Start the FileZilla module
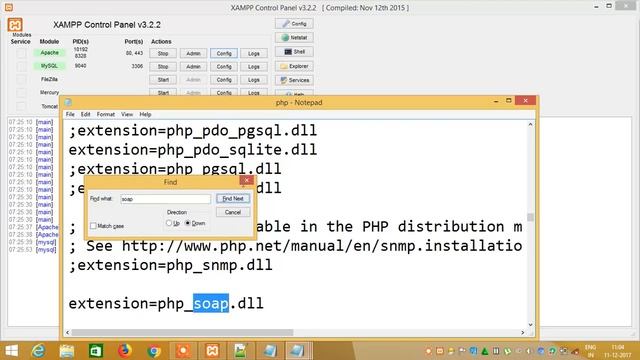 point(163,80)
